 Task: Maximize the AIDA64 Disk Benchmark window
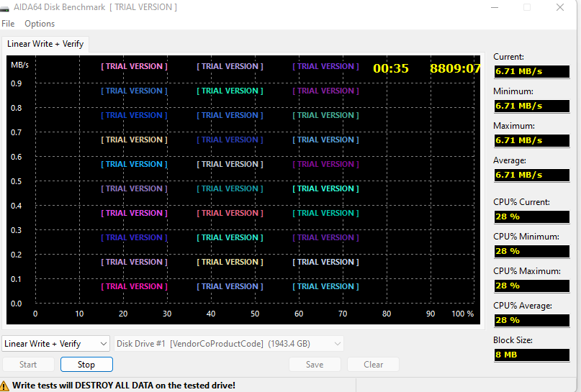526,7
